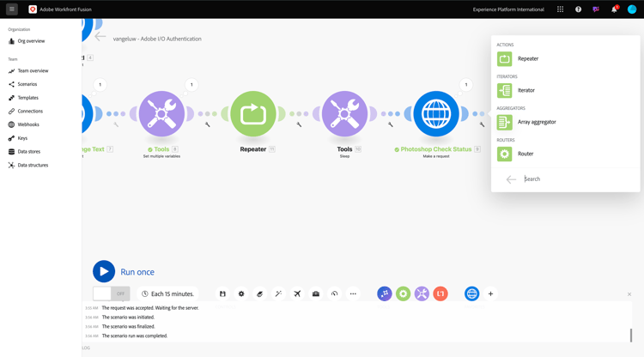Click log entry 'The request was accepted. Waiting for the server.'
644x357 pixels.
click(x=150, y=308)
